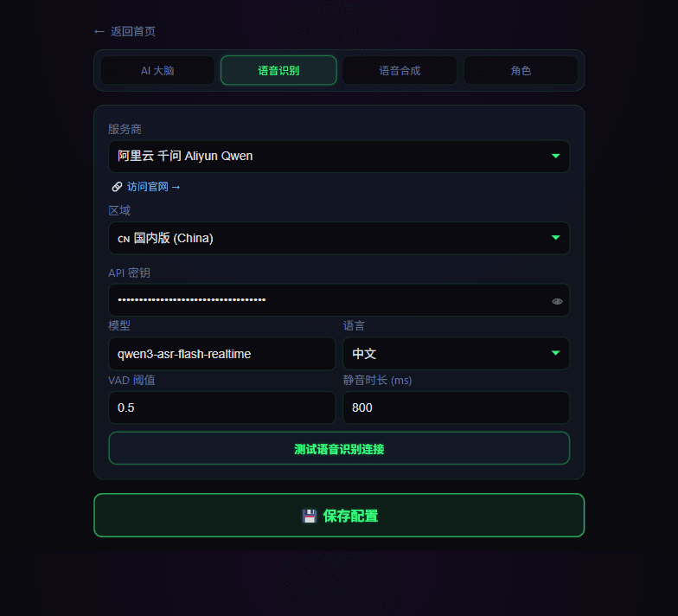Click the back arrow icon beside 返回首页
678x616 pixels.
(99, 31)
